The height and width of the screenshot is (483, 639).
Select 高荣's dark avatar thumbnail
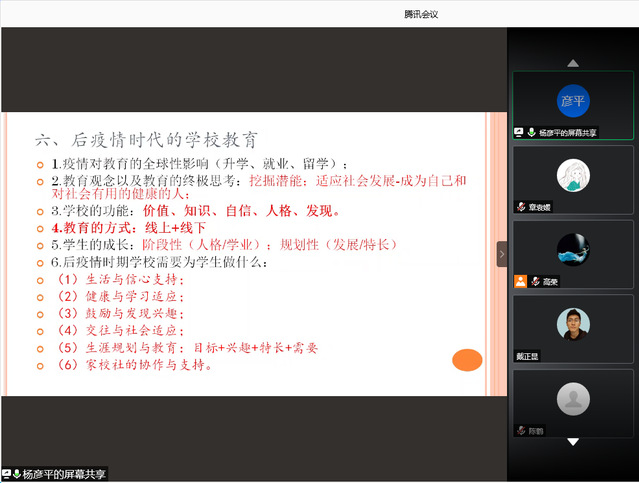572,250
